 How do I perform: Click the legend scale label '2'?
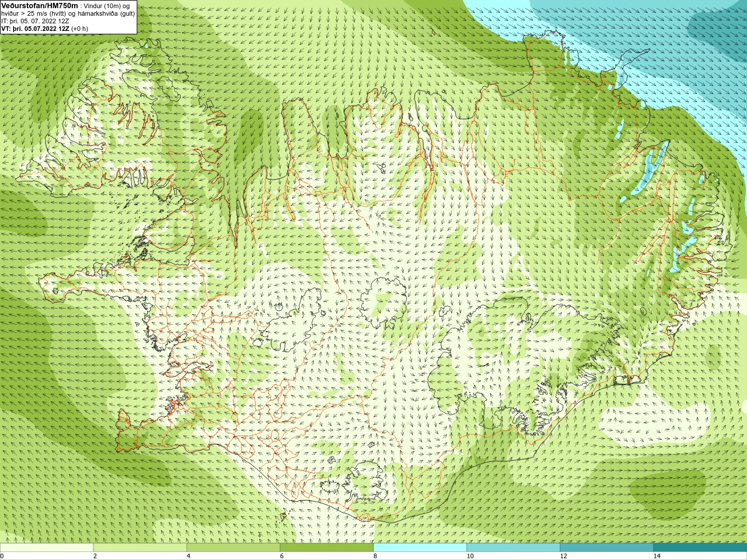(95, 556)
